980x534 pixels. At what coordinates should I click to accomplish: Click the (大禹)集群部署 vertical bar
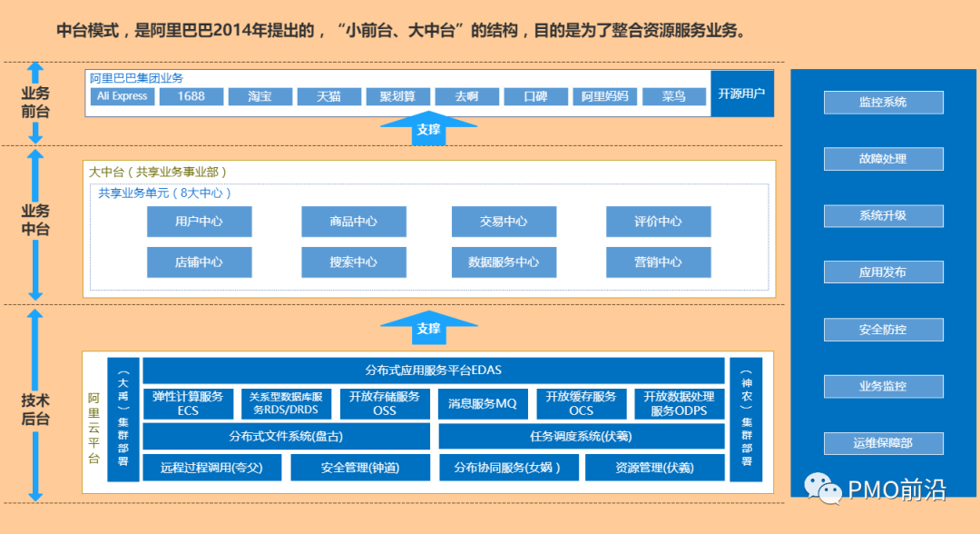click(x=123, y=420)
